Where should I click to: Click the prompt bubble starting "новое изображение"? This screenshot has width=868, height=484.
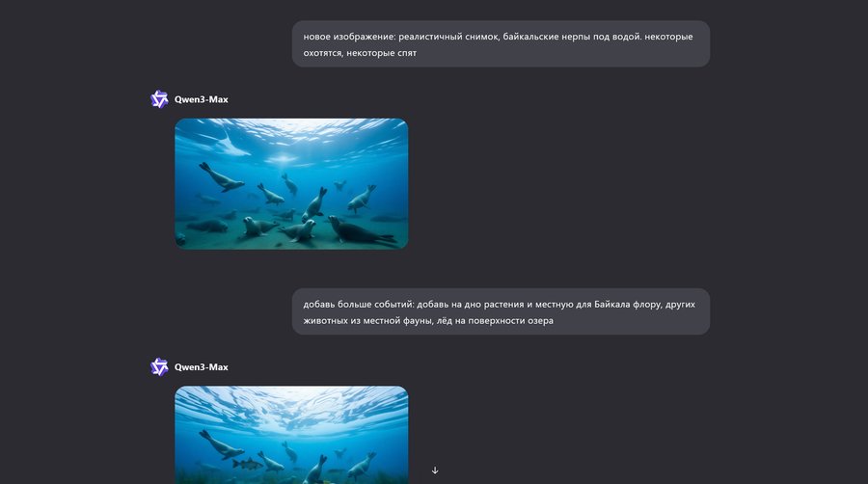coord(501,44)
